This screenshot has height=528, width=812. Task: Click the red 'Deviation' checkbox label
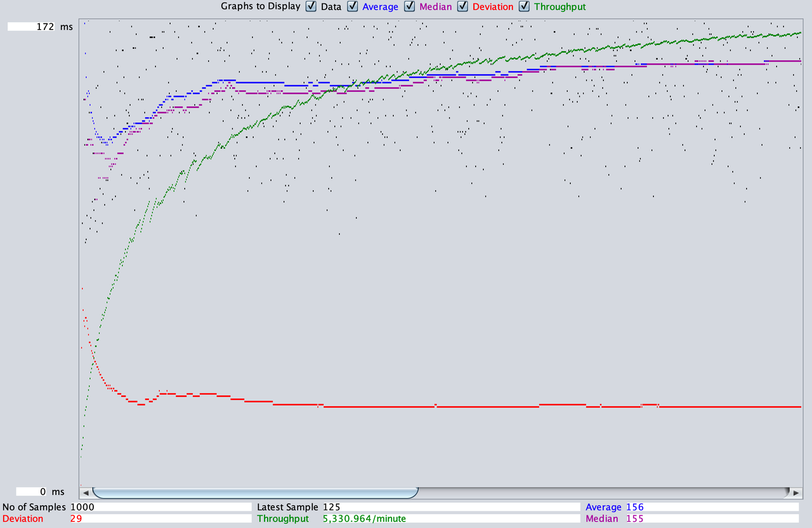click(493, 7)
